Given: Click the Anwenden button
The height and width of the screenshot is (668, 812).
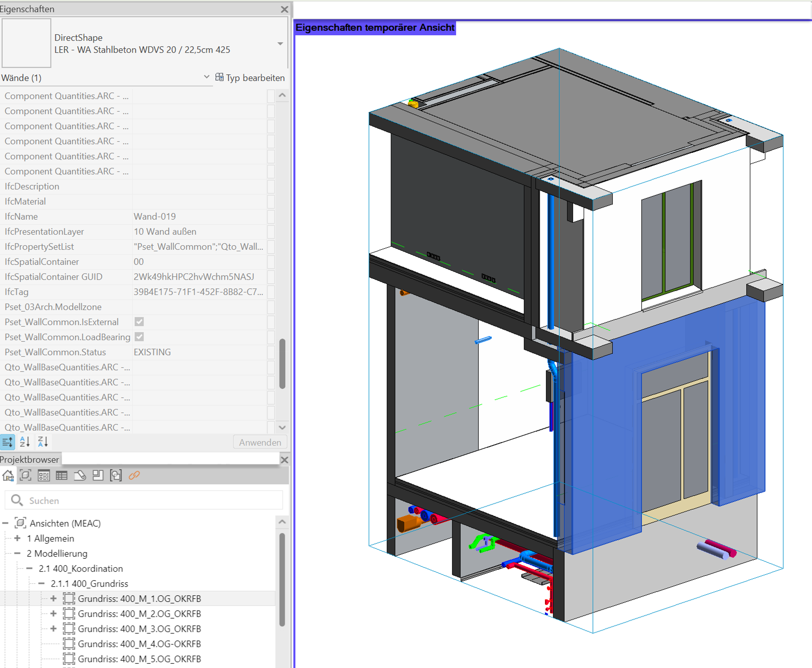Looking at the screenshot, I should click(260, 442).
